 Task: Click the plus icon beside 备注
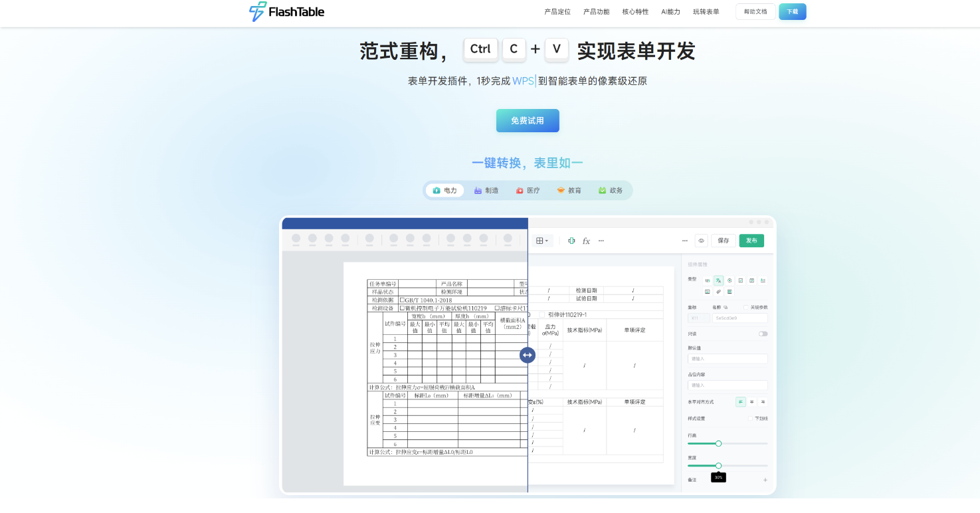point(765,480)
